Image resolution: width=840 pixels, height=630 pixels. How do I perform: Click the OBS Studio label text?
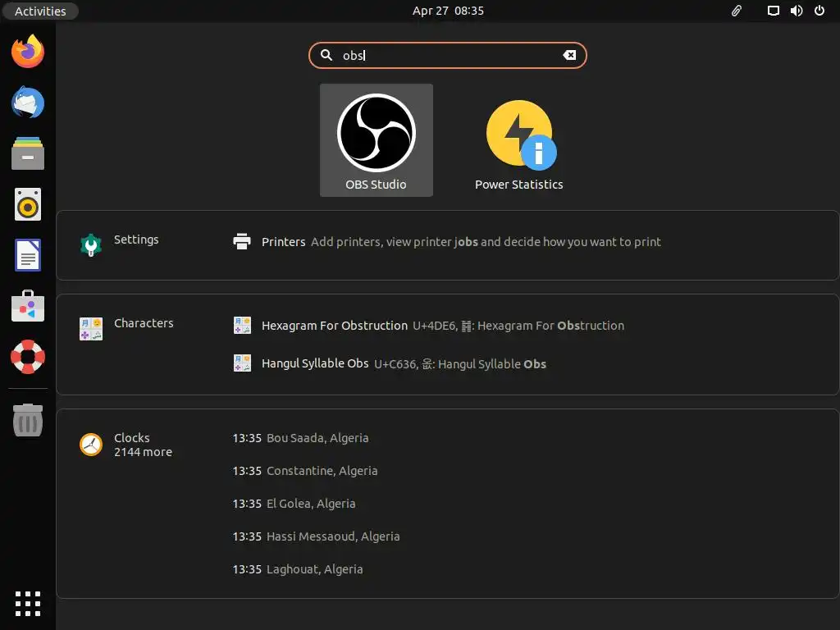376,185
